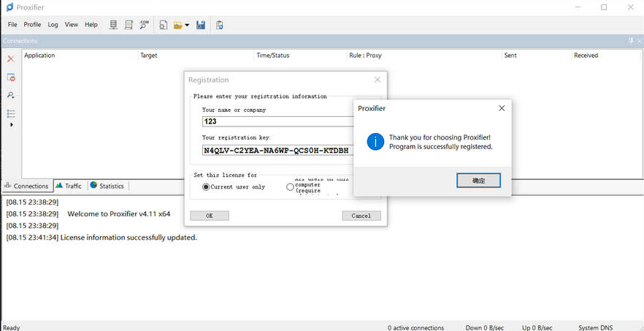The height and width of the screenshot is (331, 644).
Task: Open the Log menu
Action: coord(53,25)
